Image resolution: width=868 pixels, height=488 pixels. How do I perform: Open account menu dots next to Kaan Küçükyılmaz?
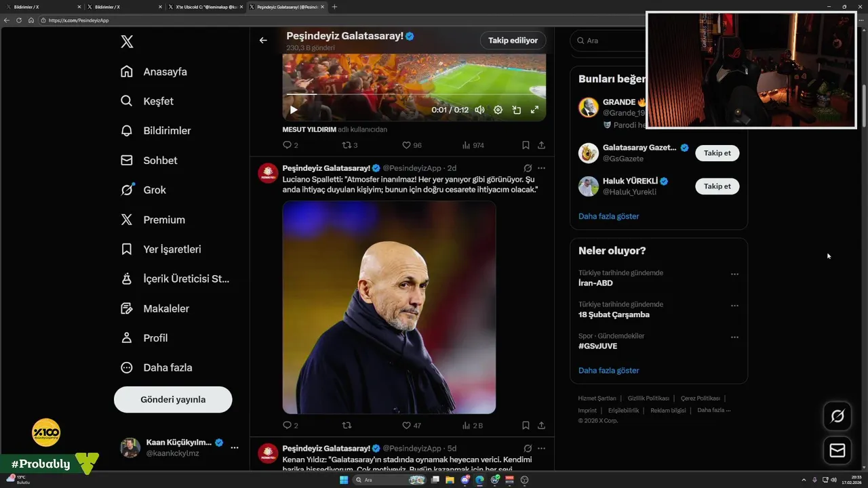(234, 448)
